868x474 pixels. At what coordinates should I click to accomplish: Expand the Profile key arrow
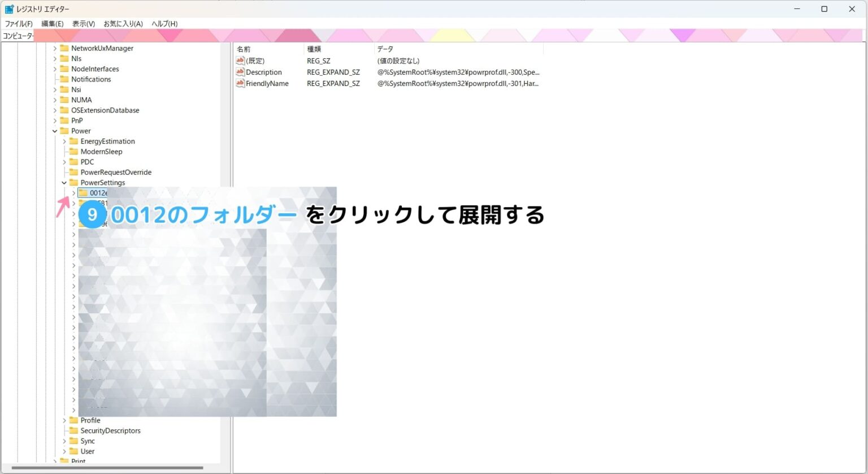(x=64, y=420)
